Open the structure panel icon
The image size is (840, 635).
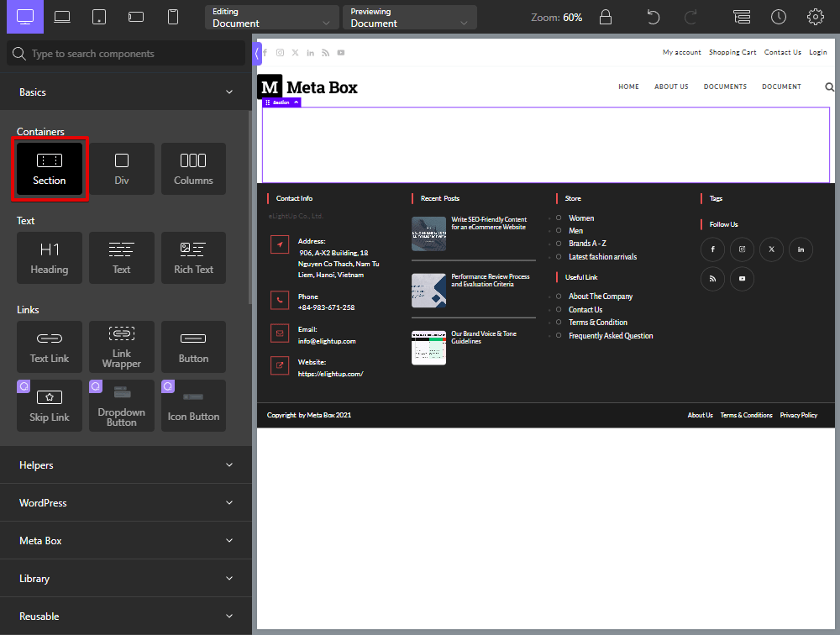740,16
